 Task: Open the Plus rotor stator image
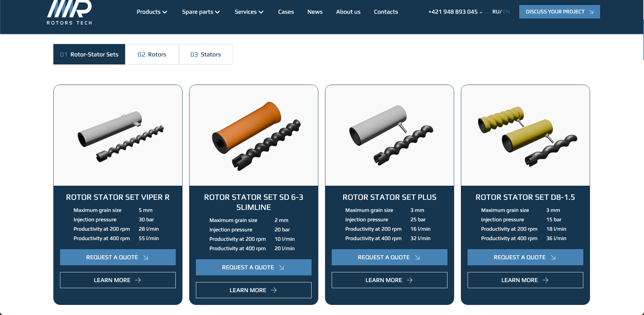coord(389,135)
